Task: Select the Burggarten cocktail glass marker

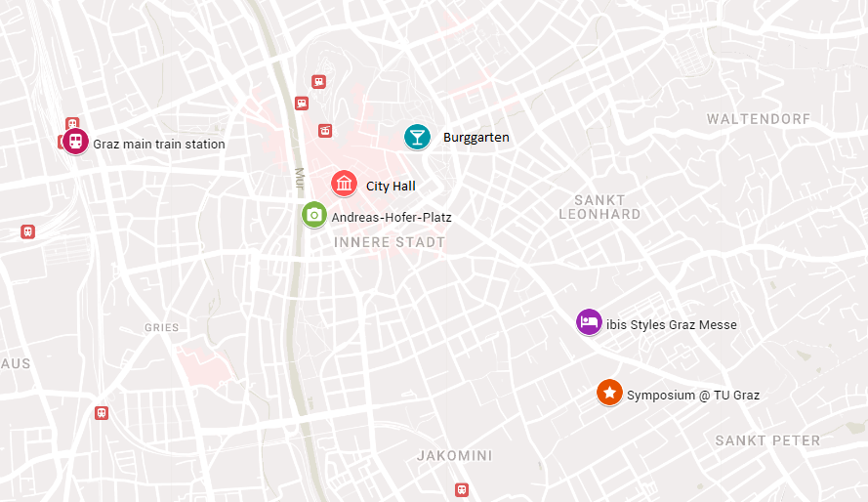Action: coord(417,137)
